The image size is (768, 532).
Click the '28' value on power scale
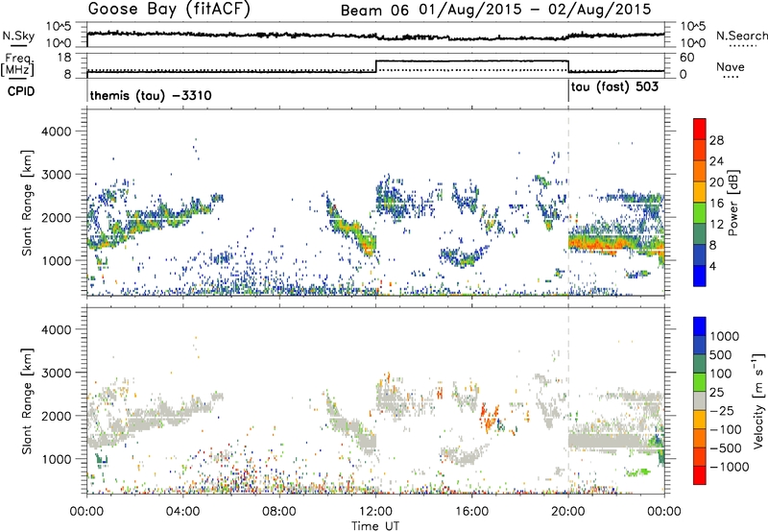click(716, 140)
